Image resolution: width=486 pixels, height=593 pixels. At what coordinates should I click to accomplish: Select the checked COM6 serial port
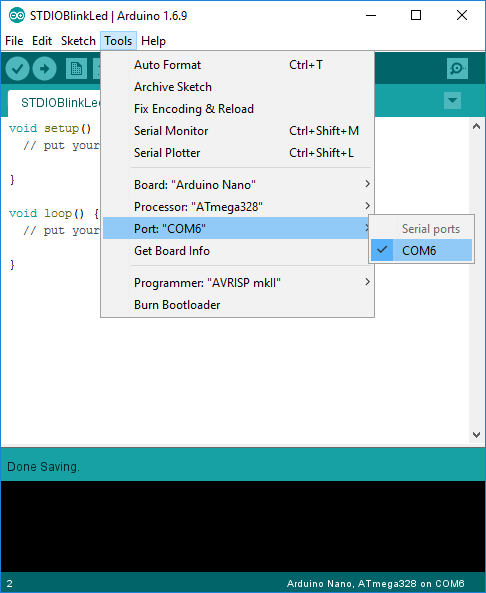[421, 250]
